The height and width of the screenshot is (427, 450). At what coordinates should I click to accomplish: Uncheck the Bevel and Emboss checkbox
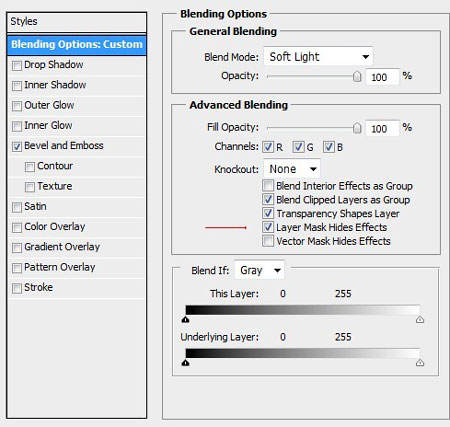17,147
